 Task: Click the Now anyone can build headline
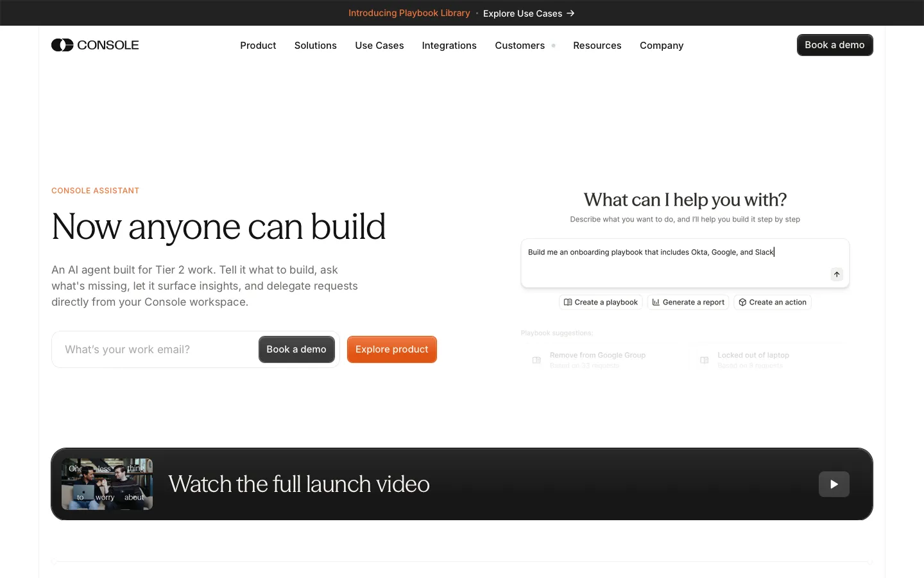coord(218,227)
